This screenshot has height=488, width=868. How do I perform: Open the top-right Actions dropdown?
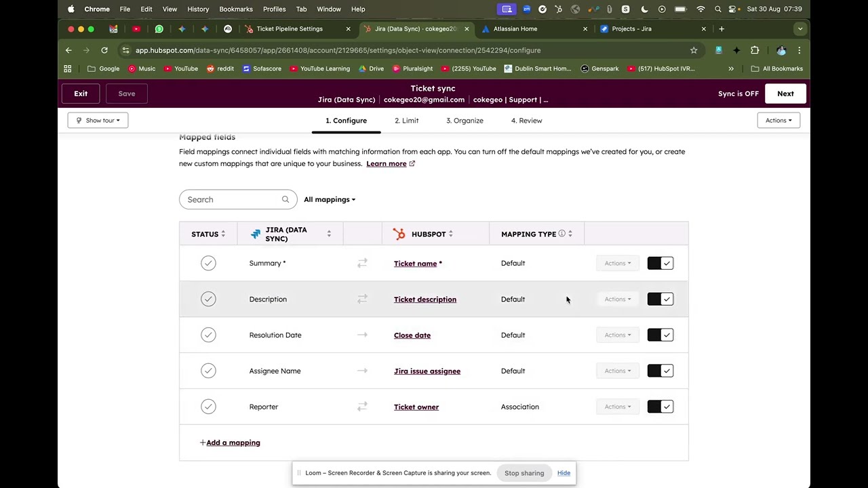coord(778,121)
